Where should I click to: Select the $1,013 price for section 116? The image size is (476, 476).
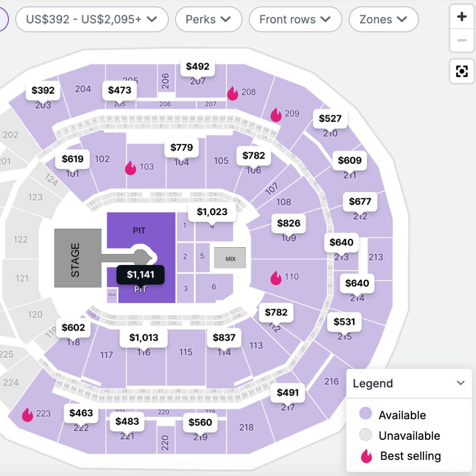coord(144,338)
